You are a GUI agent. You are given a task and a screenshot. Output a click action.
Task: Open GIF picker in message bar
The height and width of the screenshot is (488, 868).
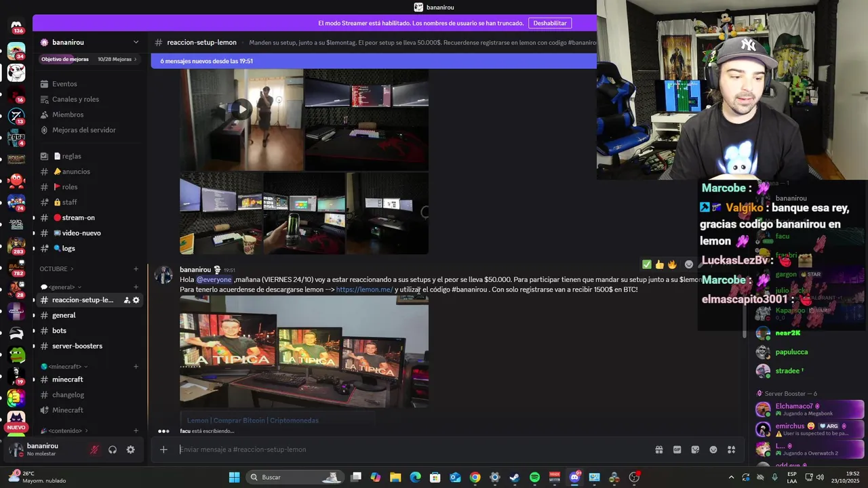677,449
